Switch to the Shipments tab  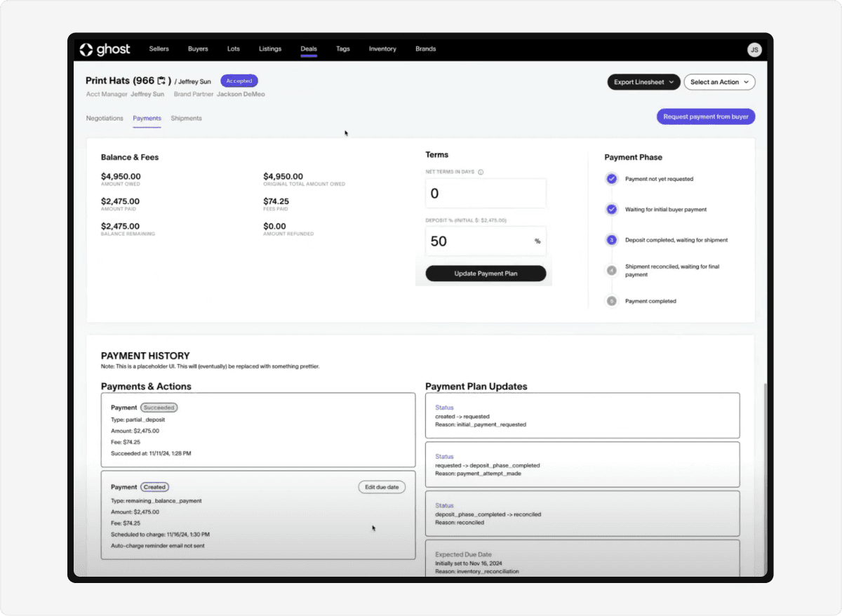186,119
